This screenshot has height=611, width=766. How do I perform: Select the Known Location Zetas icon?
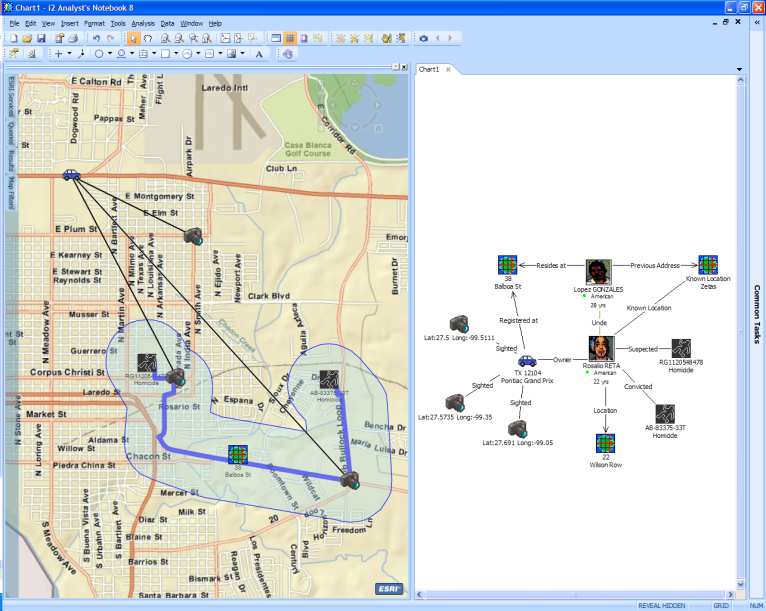coord(708,265)
